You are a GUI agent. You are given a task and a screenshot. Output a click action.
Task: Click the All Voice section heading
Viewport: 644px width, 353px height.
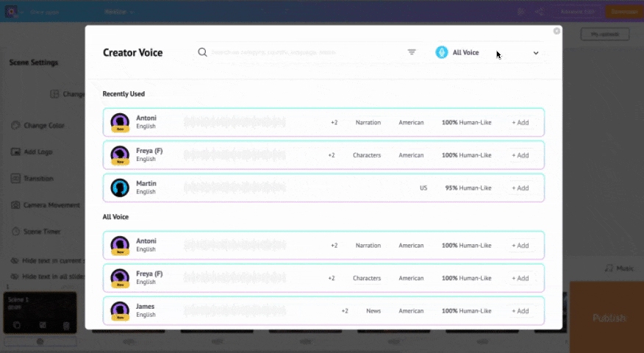[115, 216]
